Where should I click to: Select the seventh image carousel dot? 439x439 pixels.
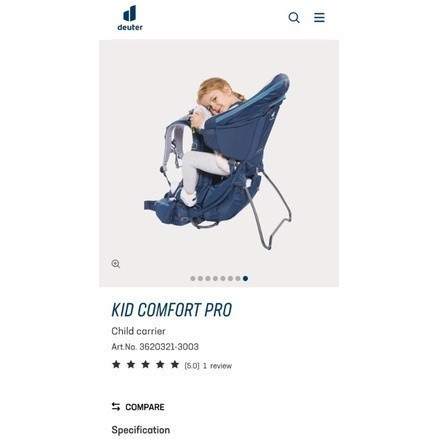pos(238,278)
